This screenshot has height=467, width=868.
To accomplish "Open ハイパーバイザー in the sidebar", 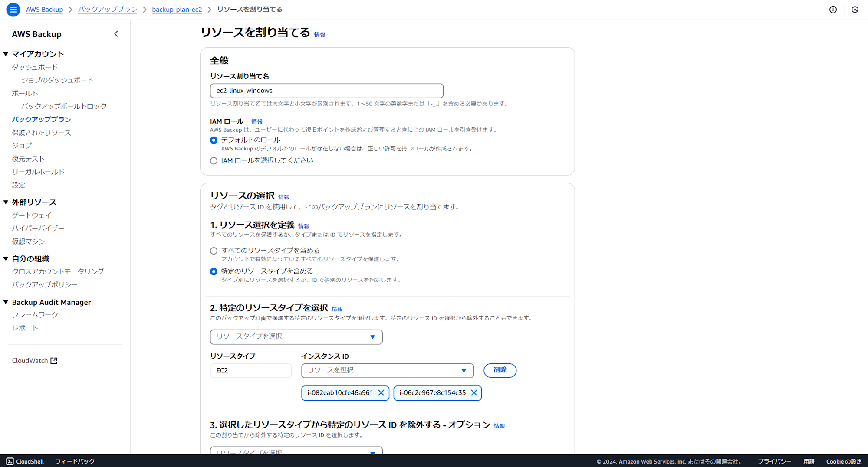I will 38,228.
